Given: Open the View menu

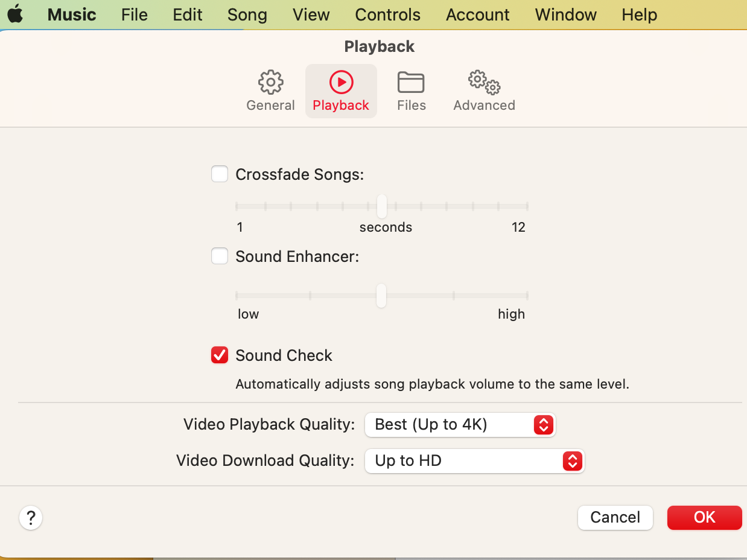Looking at the screenshot, I should [x=311, y=14].
